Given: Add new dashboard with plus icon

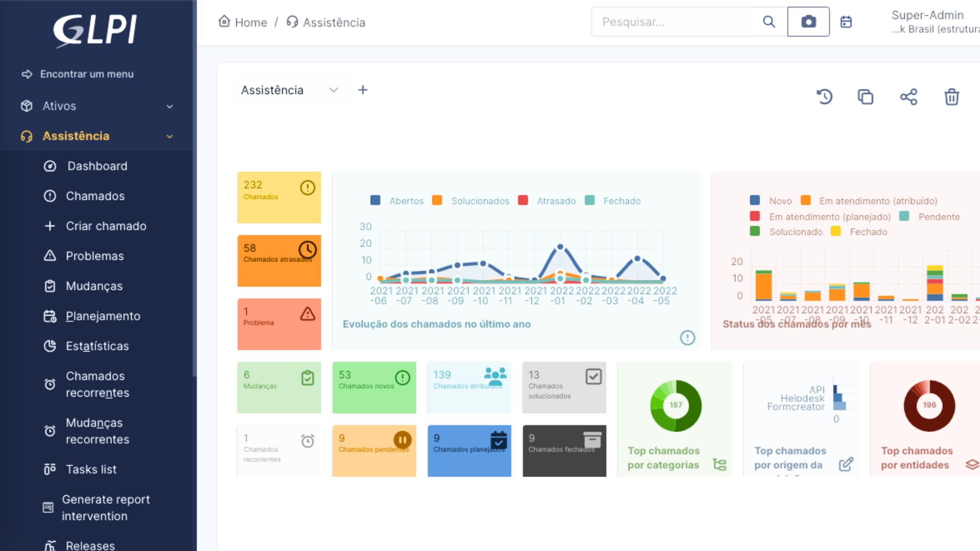Looking at the screenshot, I should 363,90.
